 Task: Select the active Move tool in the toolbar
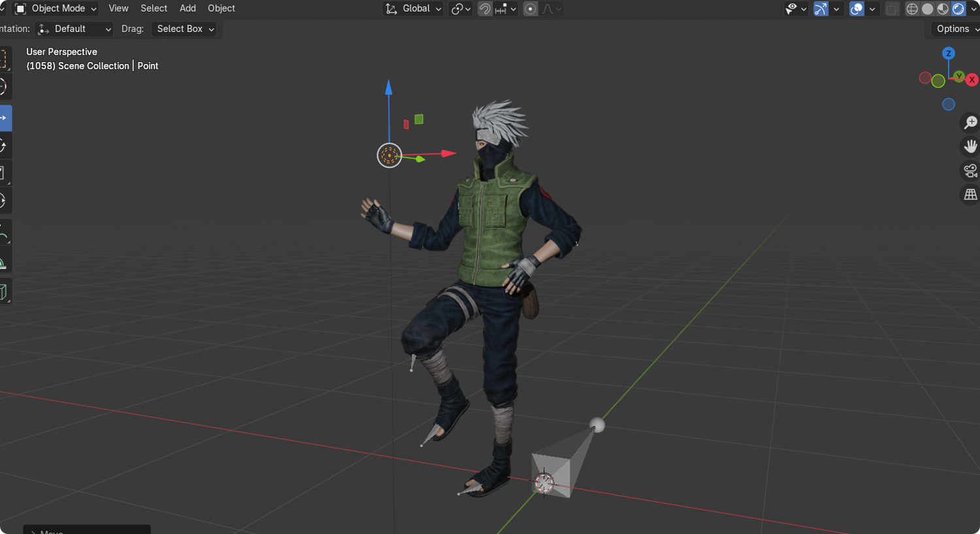point(5,118)
